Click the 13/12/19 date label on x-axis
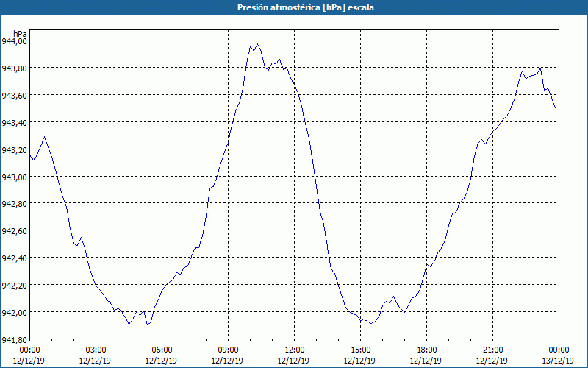 click(x=558, y=361)
